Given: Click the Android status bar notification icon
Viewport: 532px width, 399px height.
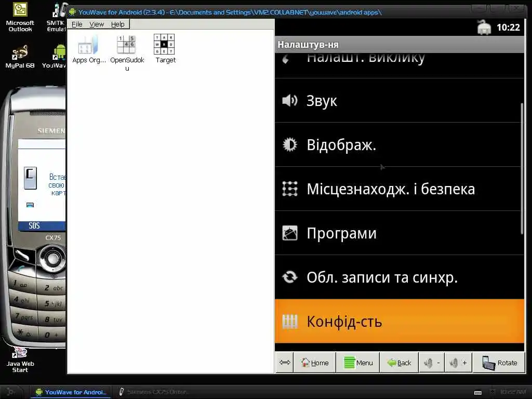Looking at the screenshot, I should click(484, 28).
